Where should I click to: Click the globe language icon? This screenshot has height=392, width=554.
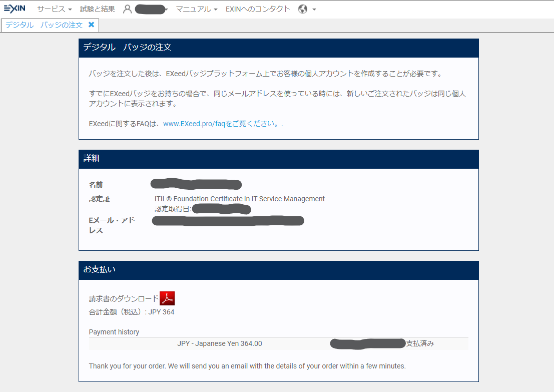303,9
